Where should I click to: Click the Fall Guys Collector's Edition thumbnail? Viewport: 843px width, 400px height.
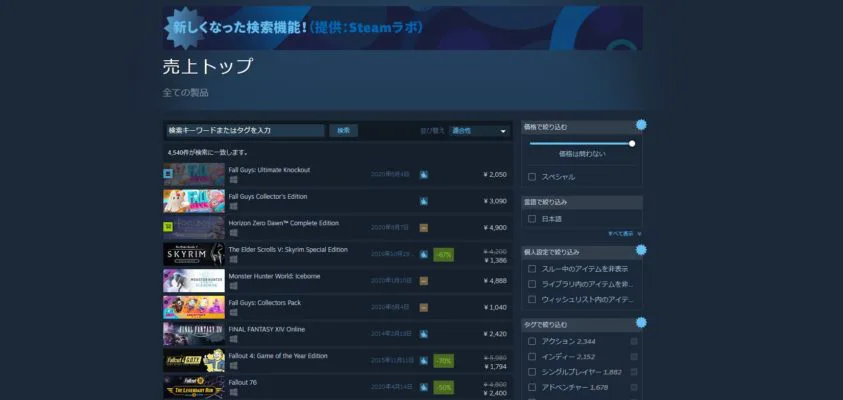point(194,201)
